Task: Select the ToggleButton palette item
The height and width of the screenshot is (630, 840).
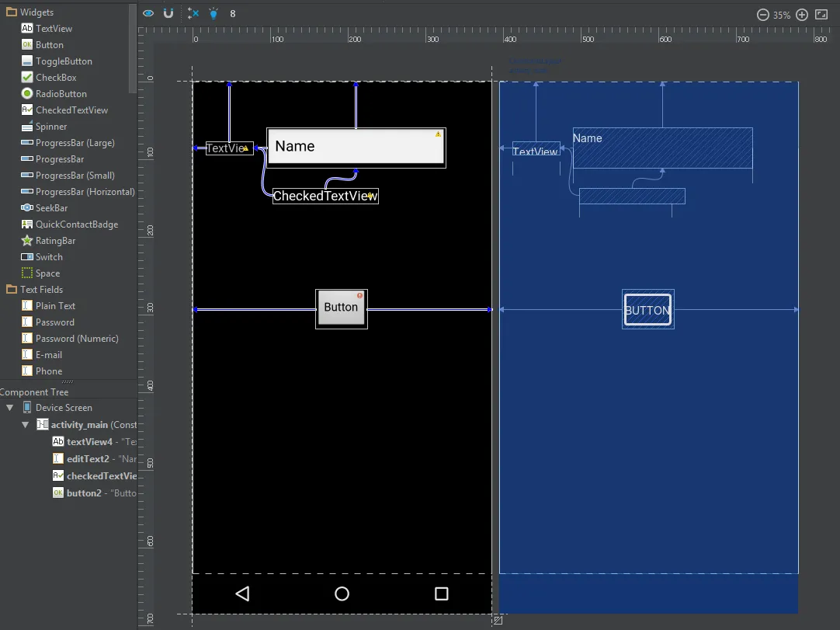Action: [x=63, y=61]
